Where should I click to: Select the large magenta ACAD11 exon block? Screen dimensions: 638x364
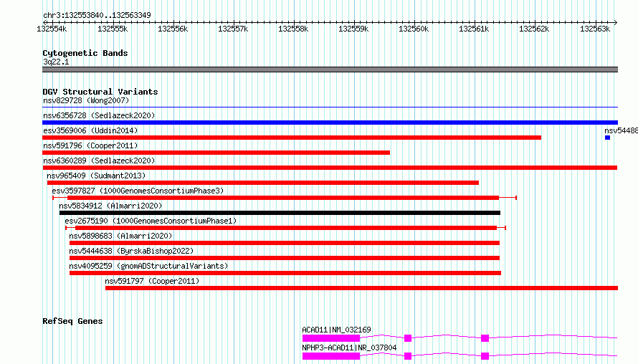(331, 338)
